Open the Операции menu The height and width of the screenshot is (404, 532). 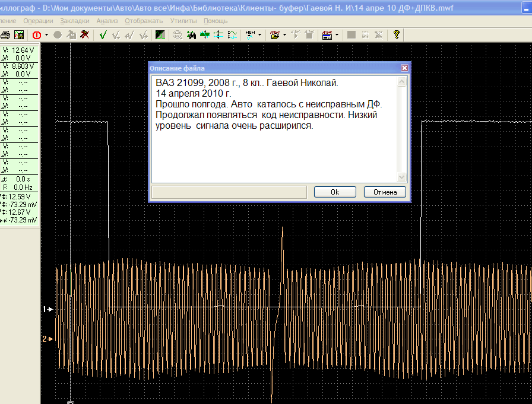[39, 21]
